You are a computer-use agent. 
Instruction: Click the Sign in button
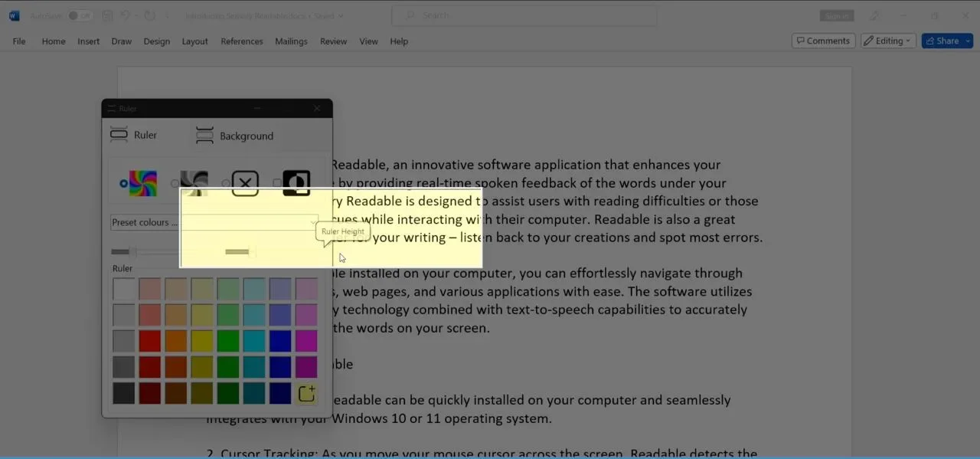click(836, 15)
